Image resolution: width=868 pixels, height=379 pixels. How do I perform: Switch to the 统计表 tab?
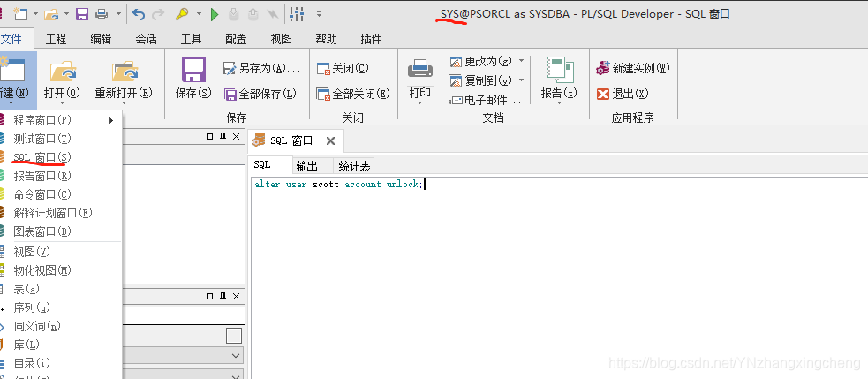pos(354,166)
